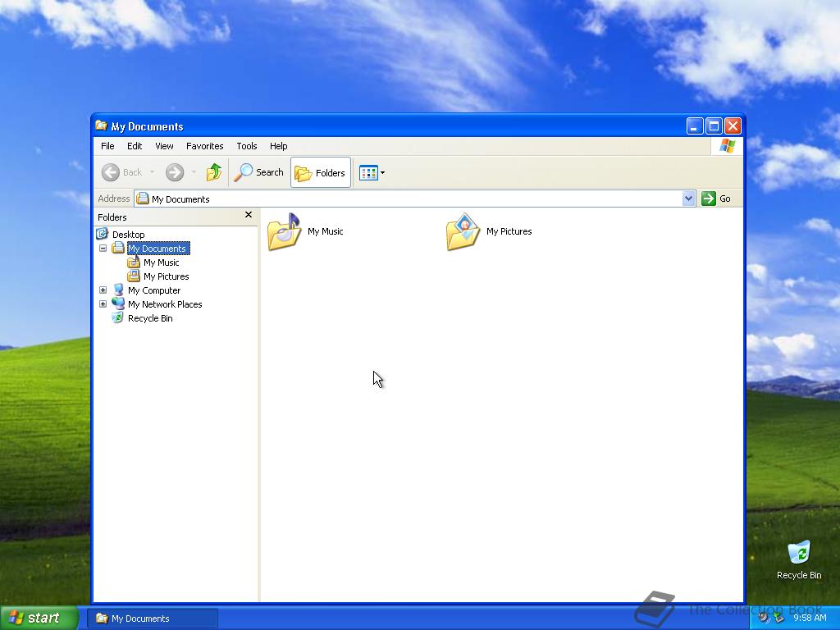Select My Music in folder tree
Image resolution: width=840 pixels, height=630 pixels.
coord(162,262)
